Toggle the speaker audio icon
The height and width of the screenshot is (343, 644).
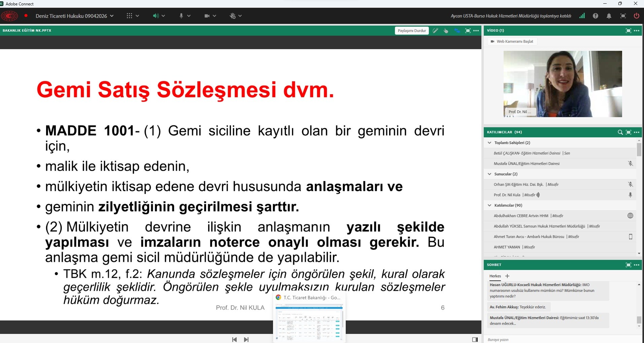[156, 16]
